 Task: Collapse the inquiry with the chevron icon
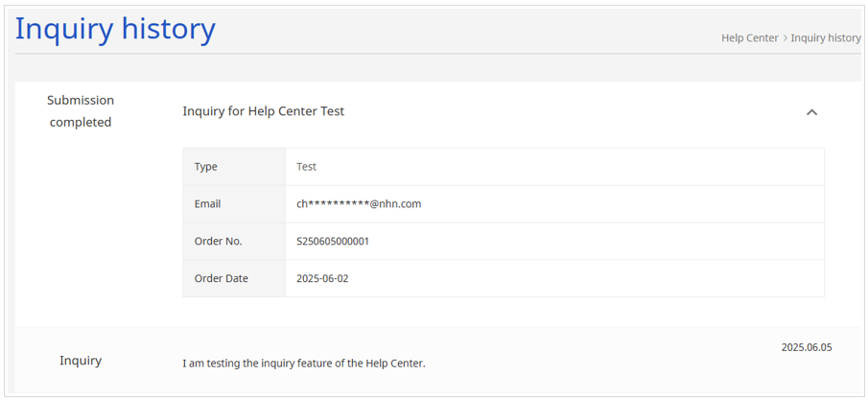pos(811,112)
